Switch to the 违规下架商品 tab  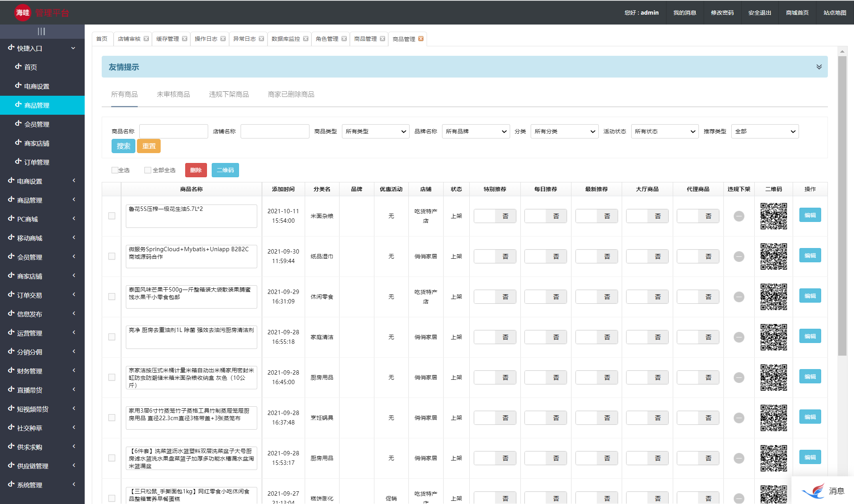(x=229, y=94)
